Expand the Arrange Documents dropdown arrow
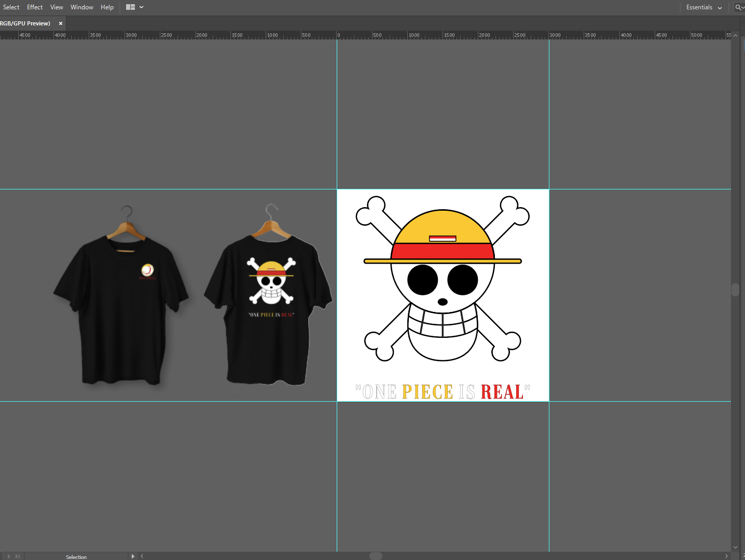745x560 pixels. click(141, 7)
